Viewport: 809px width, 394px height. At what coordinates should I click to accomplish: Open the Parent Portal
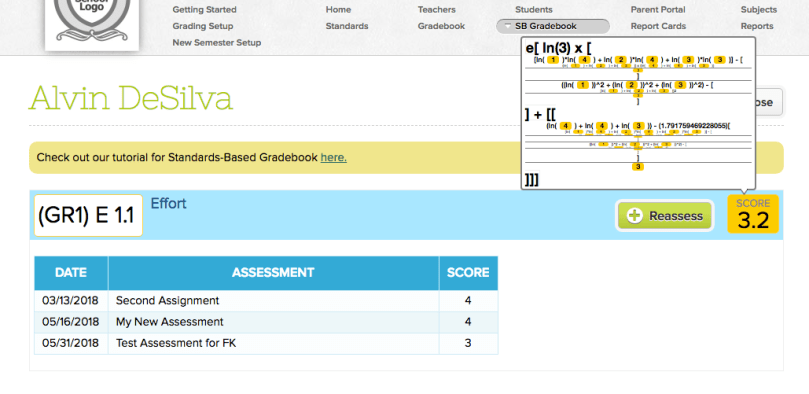658,10
